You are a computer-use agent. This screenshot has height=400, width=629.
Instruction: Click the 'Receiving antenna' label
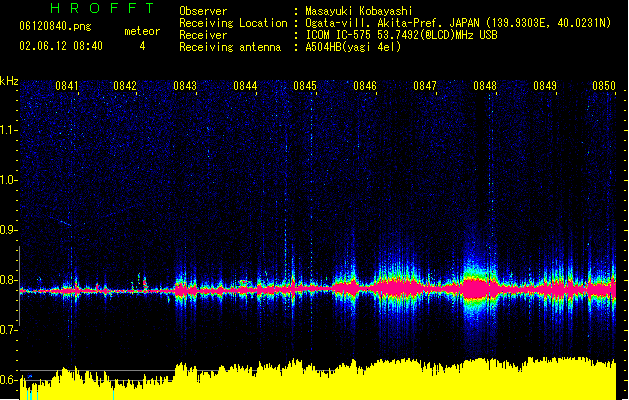coord(230,47)
